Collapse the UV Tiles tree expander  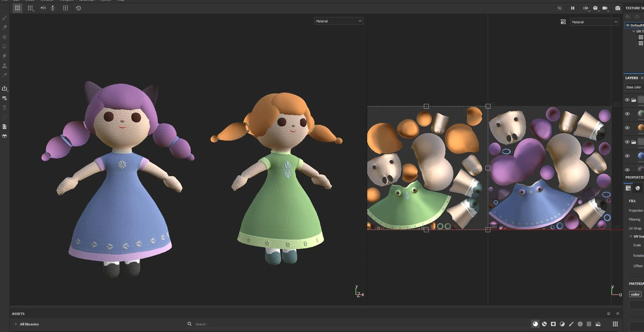[x=634, y=31]
